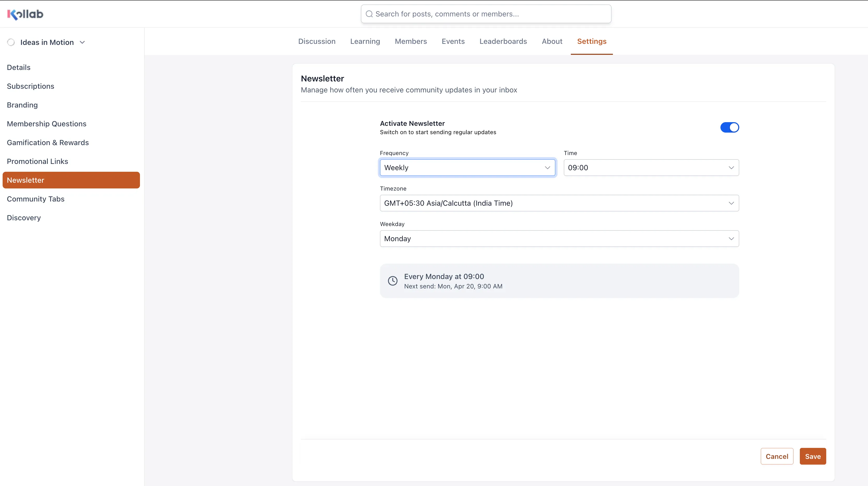The width and height of the screenshot is (868, 486).
Task: Click the magnifier icon in the search bar
Action: point(369,14)
